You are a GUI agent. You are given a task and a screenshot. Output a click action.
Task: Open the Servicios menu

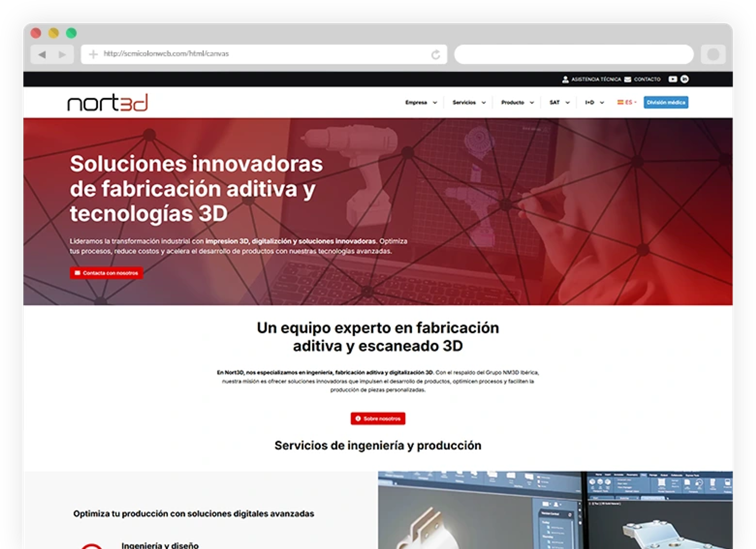[x=464, y=102]
